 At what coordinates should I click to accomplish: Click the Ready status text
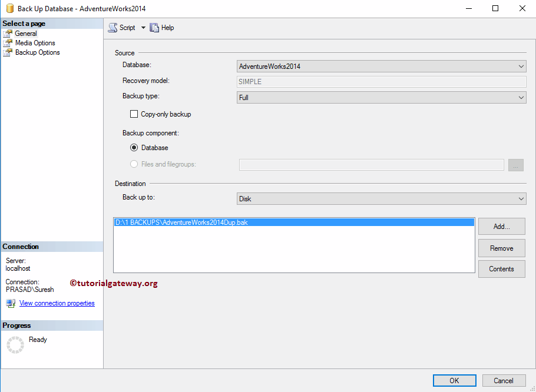[x=38, y=340]
